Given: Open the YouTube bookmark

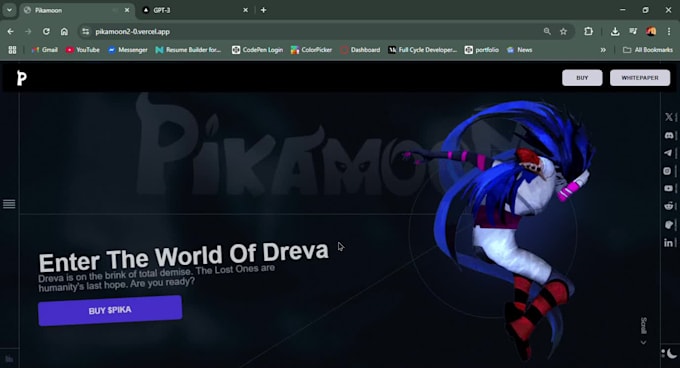Looking at the screenshot, I should [82, 50].
